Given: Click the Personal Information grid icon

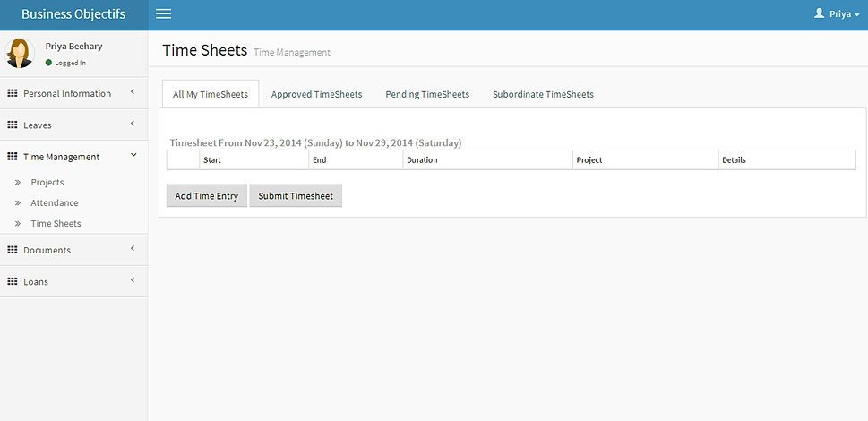Looking at the screenshot, I should tap(13, 93).
